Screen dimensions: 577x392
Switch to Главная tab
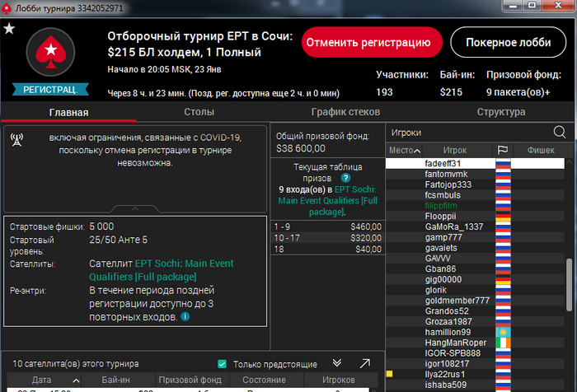68,112
